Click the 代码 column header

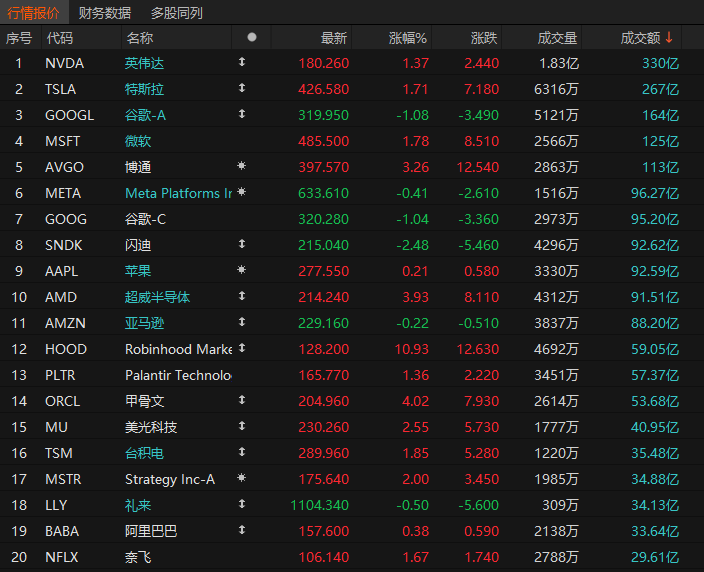[x=59, y=38]
